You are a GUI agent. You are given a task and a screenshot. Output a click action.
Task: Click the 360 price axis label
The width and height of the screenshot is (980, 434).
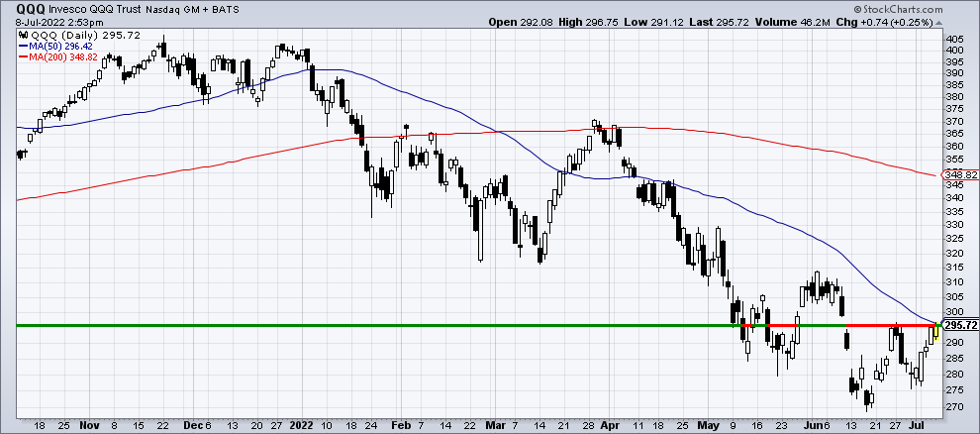(x=952, y=147)
